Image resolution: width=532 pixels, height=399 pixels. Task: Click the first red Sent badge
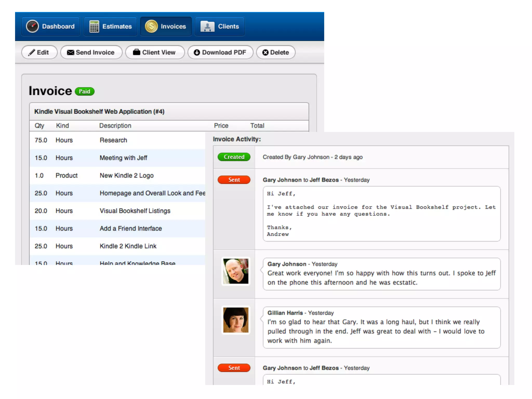pyautogui.click(x=234, y=180)
